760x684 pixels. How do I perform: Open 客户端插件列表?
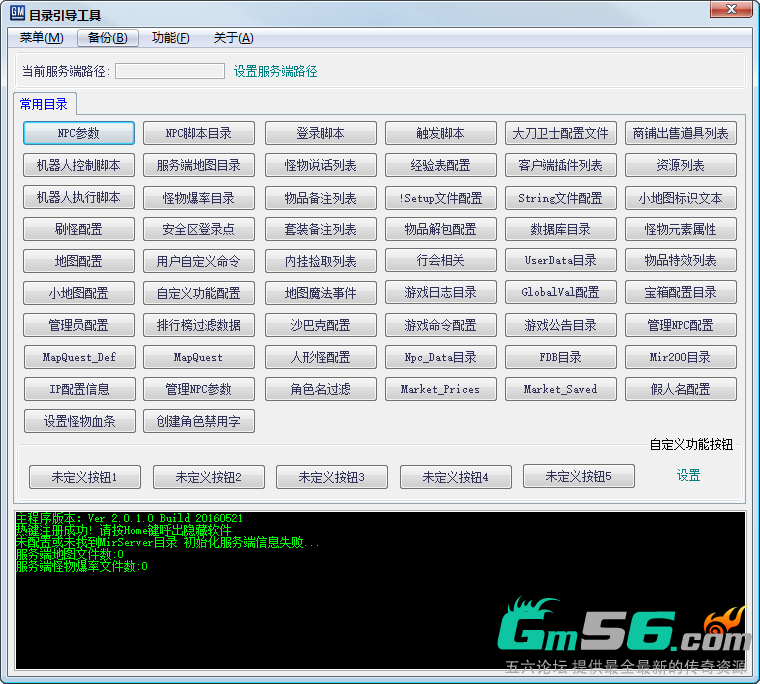561,165
